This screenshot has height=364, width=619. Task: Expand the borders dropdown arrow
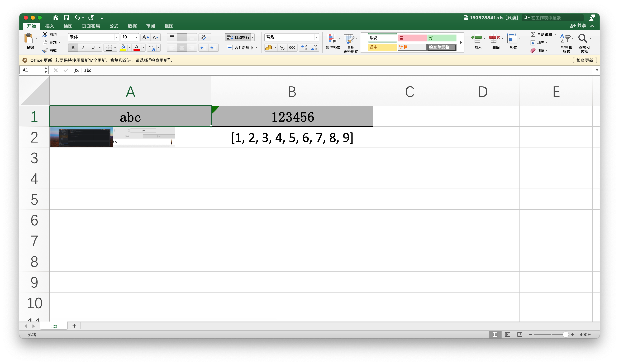(x=115, y=48)
